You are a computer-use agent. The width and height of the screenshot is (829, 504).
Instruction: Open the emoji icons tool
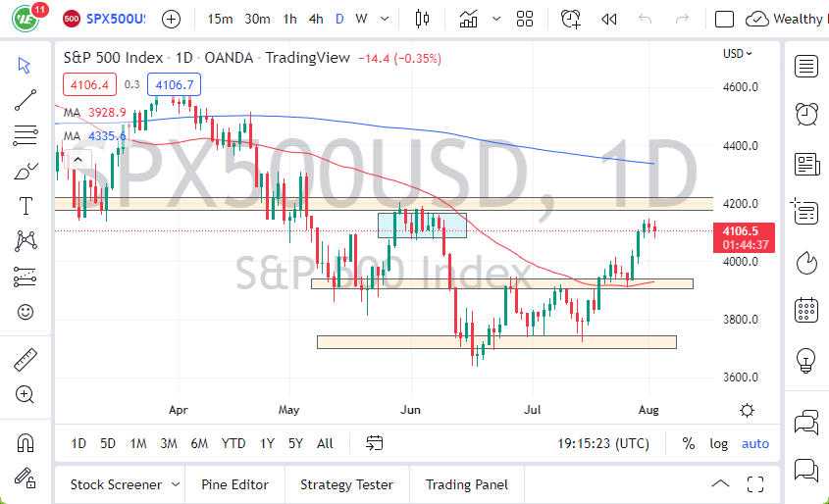point(26,312)
